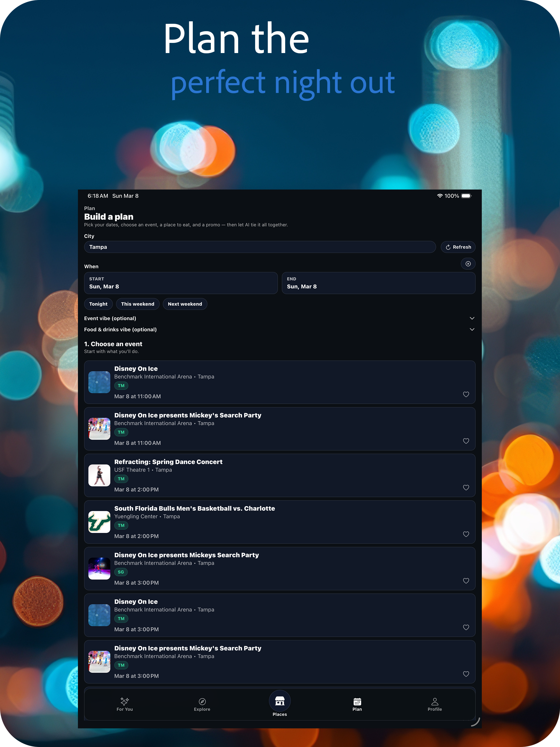This screenshot has height=747, width=560.
Task: Tap the TM badge on Refracting: Spring Dance Concert
Action: click(x=121, y=479)
